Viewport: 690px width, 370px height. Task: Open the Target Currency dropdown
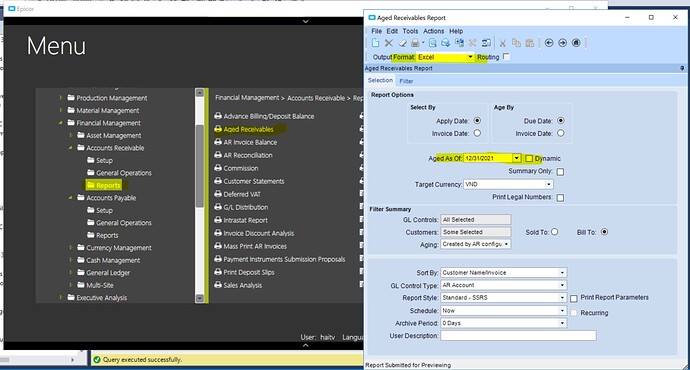tap(549, 184)
